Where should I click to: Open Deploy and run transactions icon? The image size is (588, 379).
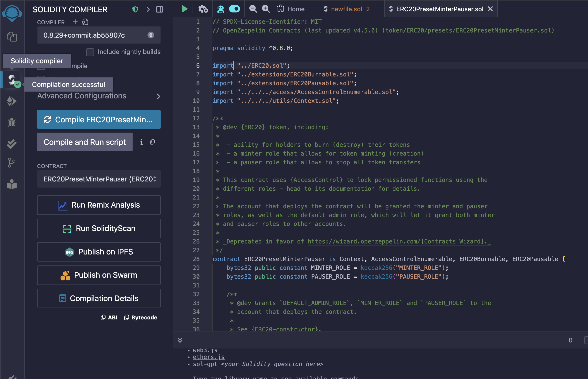(x=11, y=101)
